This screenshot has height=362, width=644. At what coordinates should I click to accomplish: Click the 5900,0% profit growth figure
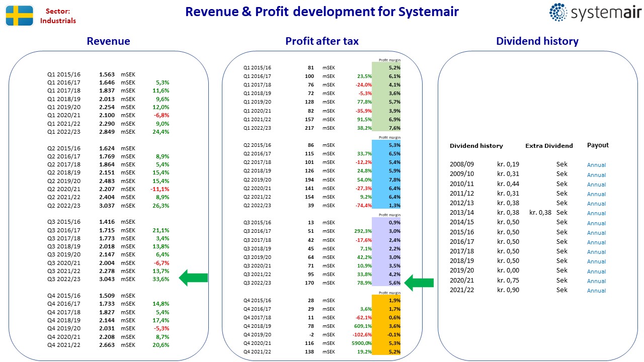click(x=363, y=343)
